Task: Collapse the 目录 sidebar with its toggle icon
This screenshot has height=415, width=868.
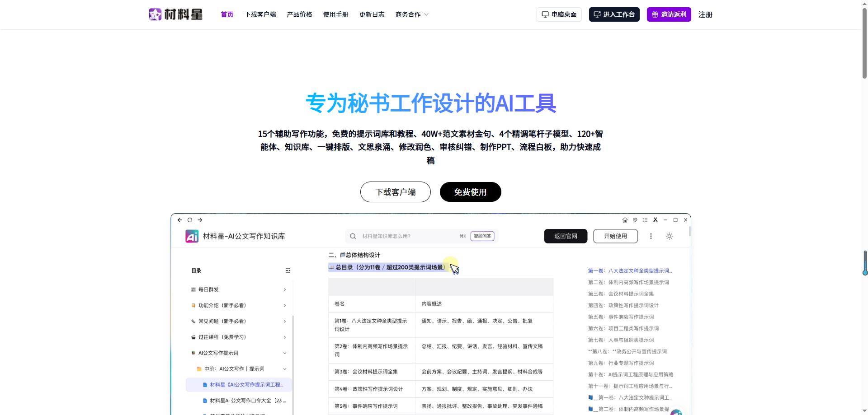Action: point(288,270)
